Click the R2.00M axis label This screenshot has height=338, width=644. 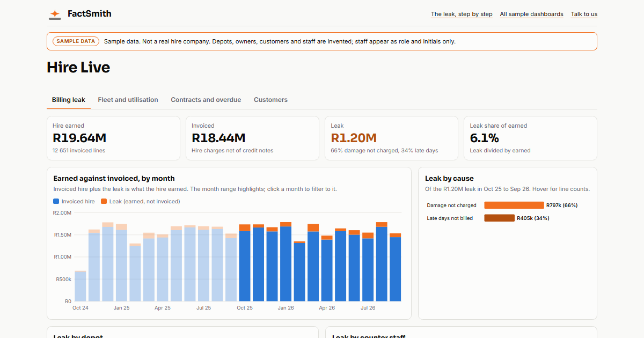tap(62, 213)
